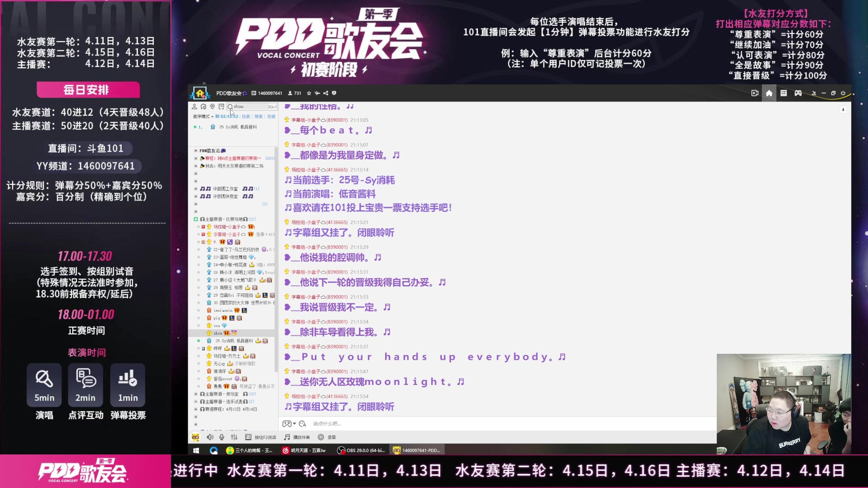Click the share icon next to channel ID
868x488 pixels.
326,93
